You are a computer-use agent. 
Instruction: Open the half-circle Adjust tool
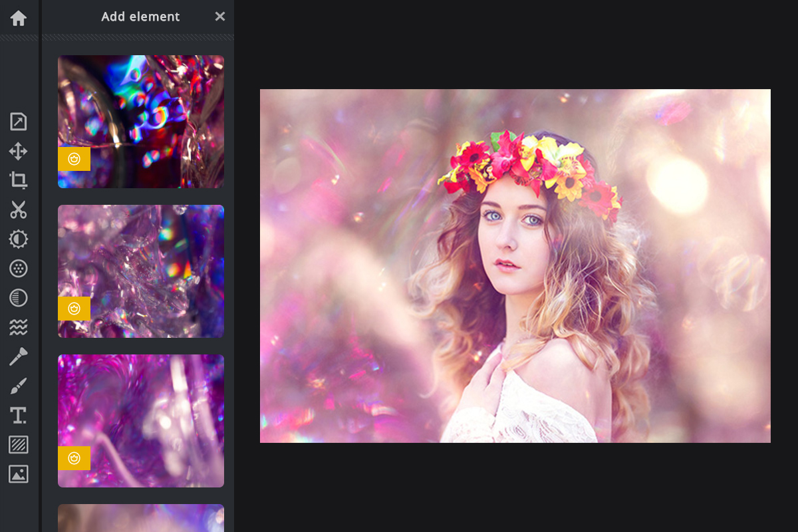click(19, 239)
